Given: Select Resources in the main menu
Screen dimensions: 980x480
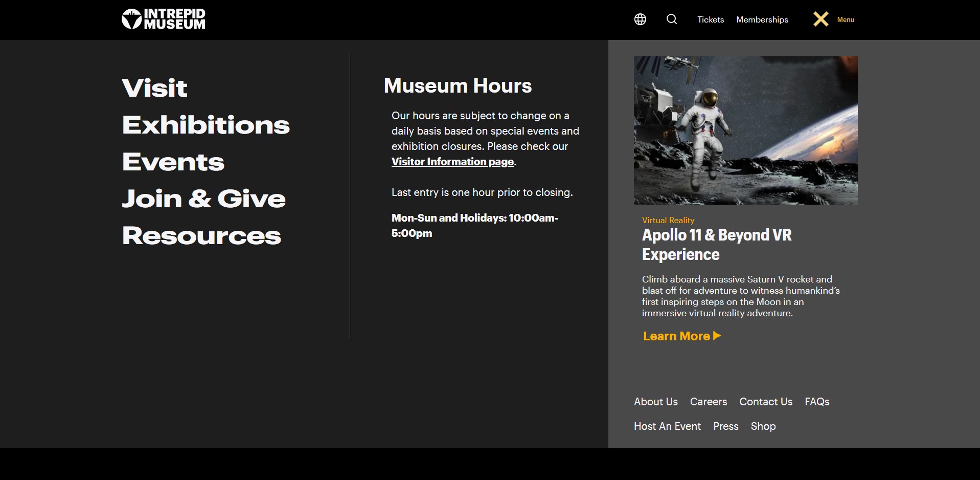Looking at the screenshot, I should click(201, 235).
